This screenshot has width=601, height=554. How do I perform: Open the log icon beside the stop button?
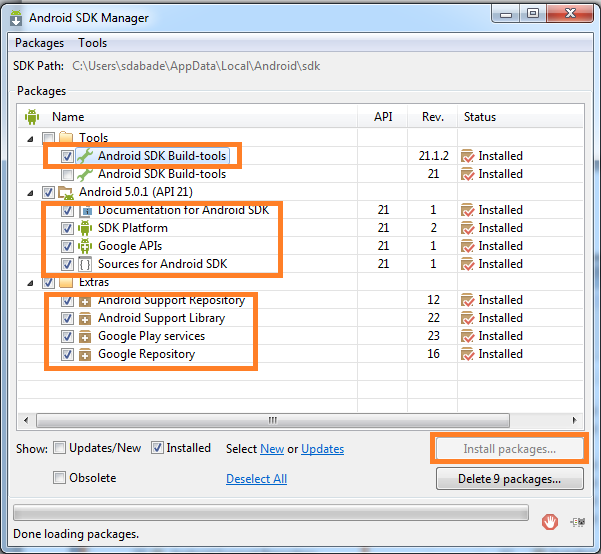(578, 522)
